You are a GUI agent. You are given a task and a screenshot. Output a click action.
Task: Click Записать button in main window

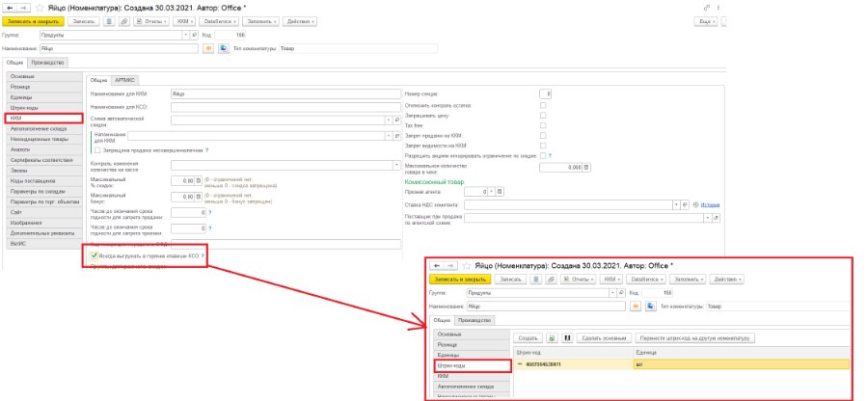click(x=84, y=21)
